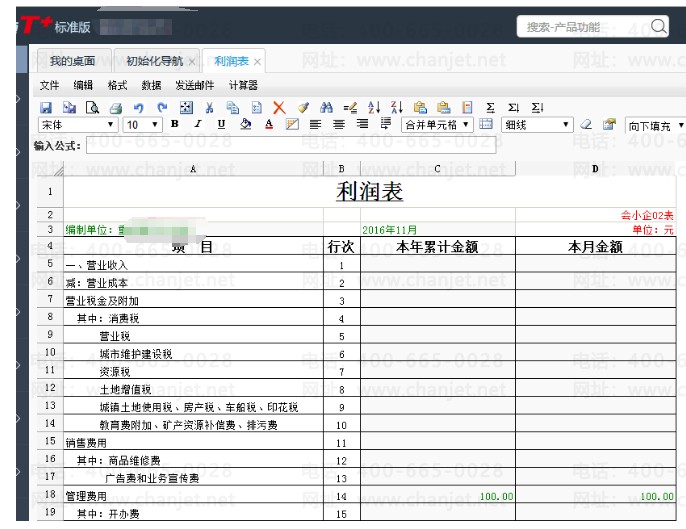Viewport: 686px width, 529px height.
Task: Click the sigma sum icon
Action: (x=490, y=108)
